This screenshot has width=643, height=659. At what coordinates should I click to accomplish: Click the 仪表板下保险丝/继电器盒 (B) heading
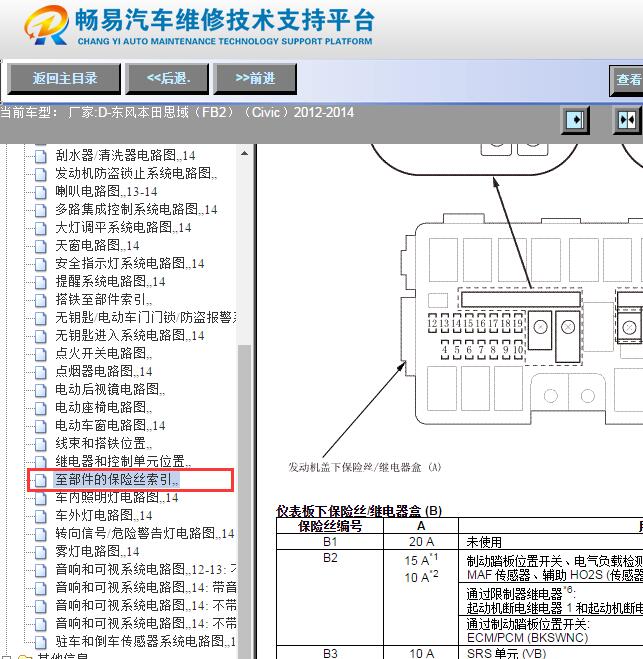point(359,511)
